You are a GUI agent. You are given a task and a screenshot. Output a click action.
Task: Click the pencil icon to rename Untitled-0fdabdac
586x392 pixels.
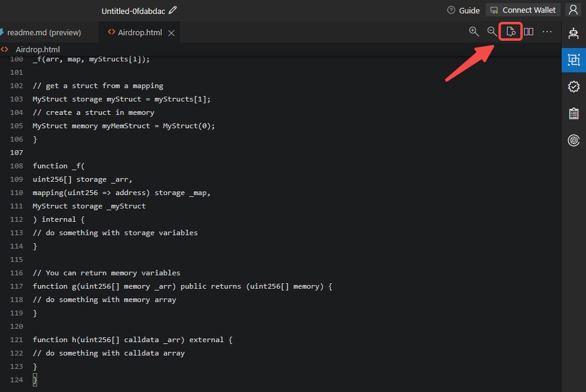(172, 10)
